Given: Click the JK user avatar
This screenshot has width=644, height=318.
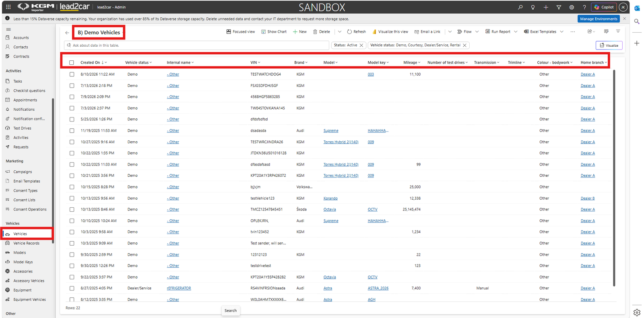Looking at the screenshot, I should [x=623, y=7].
